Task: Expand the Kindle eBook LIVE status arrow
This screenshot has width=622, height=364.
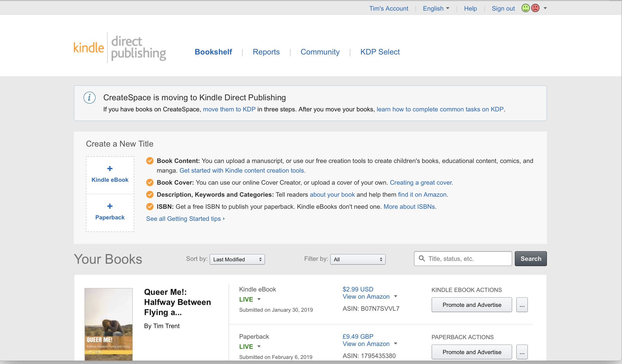Action: click(x=259, y=299)
